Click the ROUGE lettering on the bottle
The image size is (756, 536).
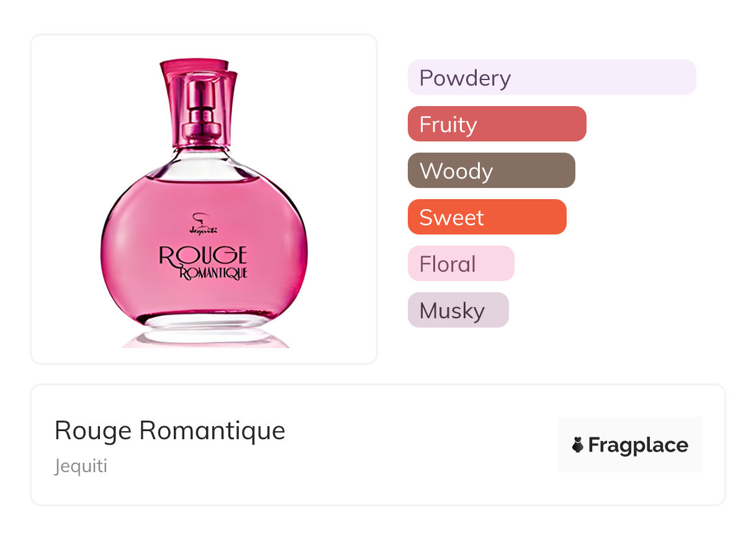203,255
